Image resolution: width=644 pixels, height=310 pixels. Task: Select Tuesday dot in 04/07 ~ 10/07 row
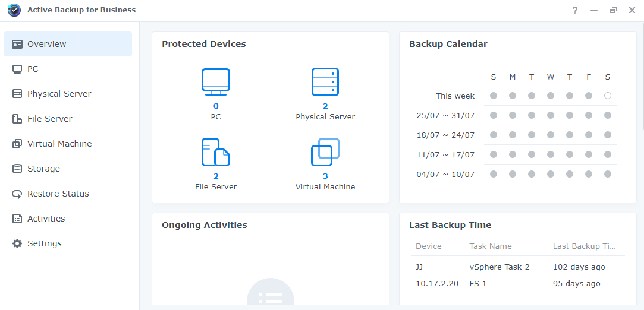532,174
